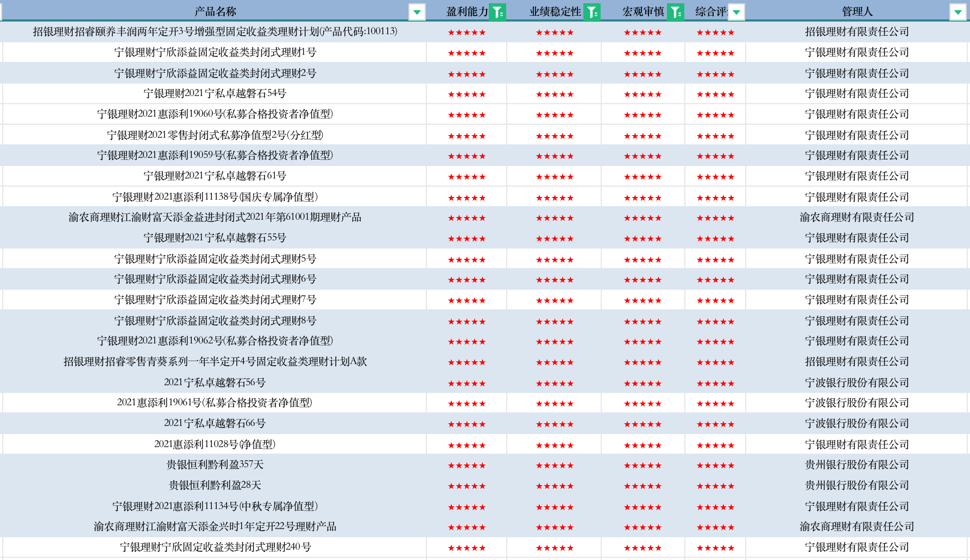Image resolution: width=970 pixels, height=560 pixels.
Task: Select 宁波银行股份有限公司 manager in 磐石66号 row
Action: point(856,423)
